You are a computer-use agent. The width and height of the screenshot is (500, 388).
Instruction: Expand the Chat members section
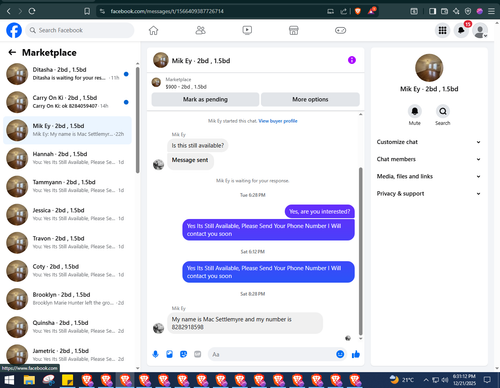tap(429, 159)
